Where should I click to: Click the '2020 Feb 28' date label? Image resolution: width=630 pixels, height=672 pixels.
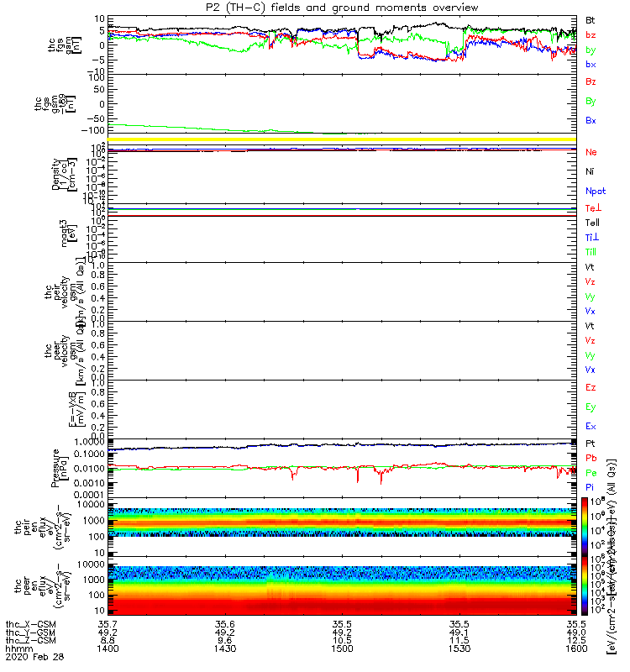pyautogui.click(x=34, y=657)
